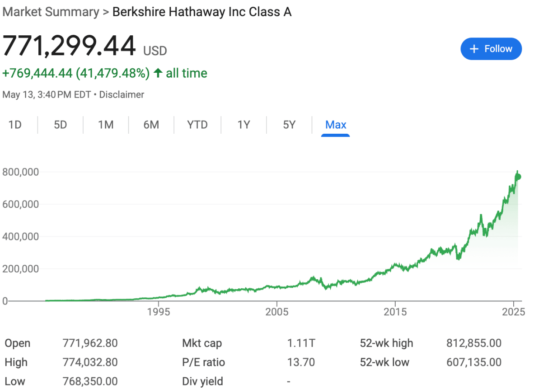549x392 pixels.
Task: Click the 52-wk high value
Action: (x=474, y=343)
